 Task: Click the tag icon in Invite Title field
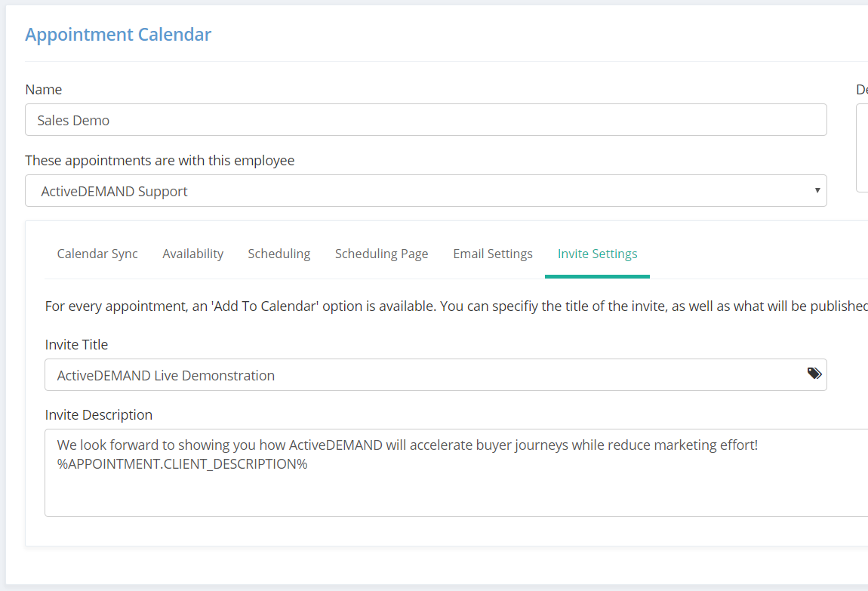pos(814,374)
